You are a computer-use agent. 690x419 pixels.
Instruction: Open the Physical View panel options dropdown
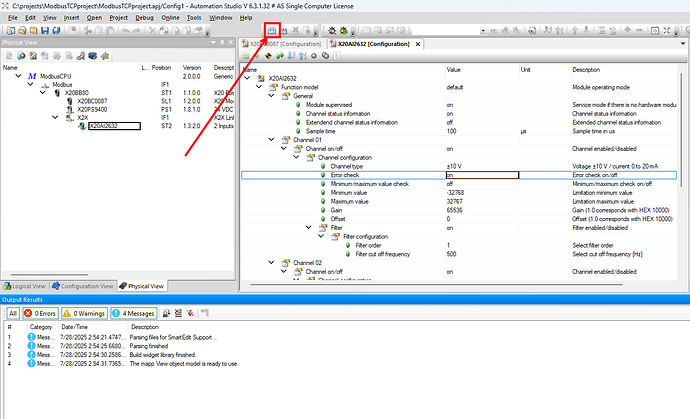point(213,42)
